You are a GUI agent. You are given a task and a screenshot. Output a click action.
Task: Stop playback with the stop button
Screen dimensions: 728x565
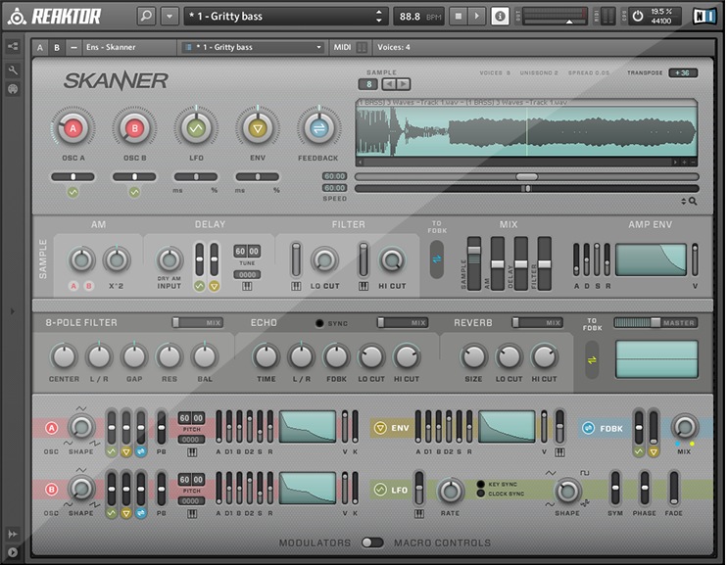point(459,17)
